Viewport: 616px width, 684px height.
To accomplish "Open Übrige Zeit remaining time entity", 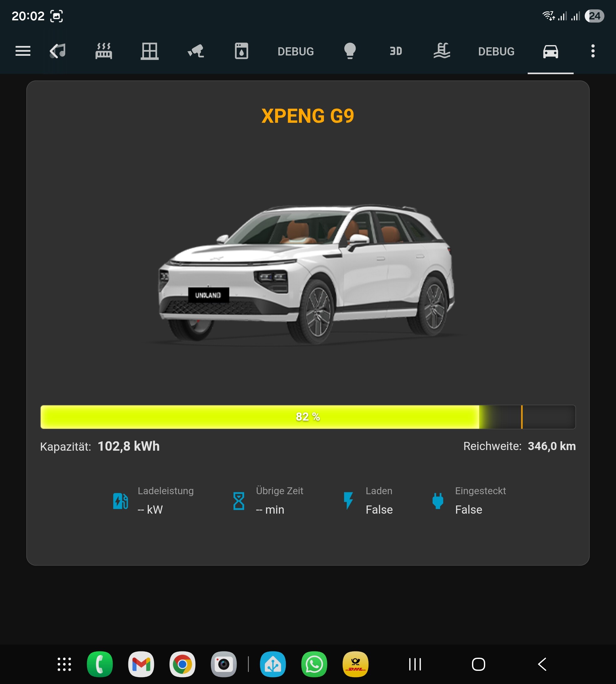I will 268,500.
